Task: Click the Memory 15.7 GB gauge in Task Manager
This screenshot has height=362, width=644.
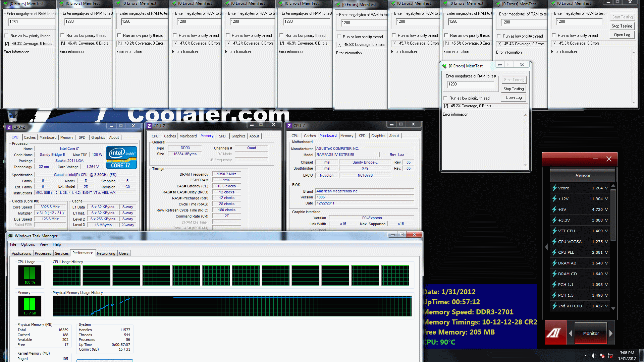Action: (x=30, y=306)
